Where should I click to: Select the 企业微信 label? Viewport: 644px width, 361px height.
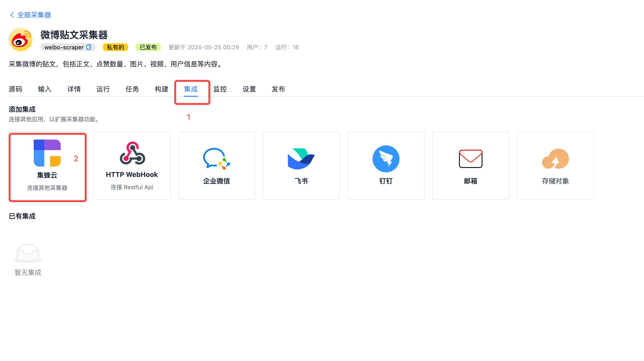point(217,181)
